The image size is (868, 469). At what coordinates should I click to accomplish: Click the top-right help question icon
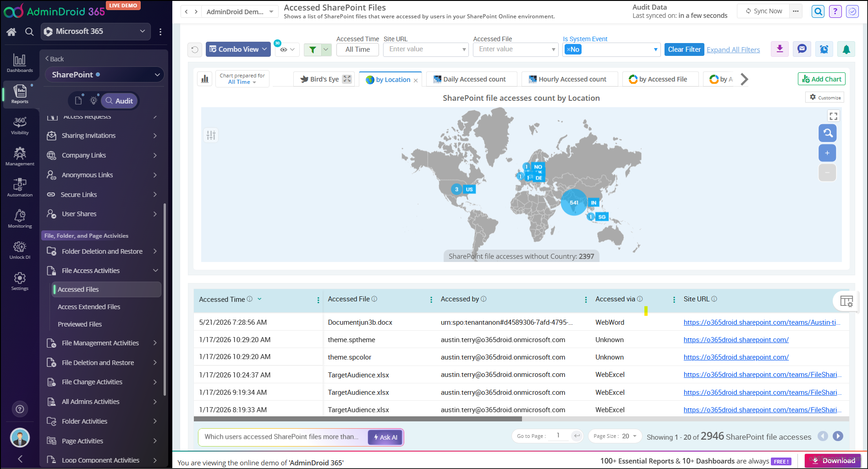(x=835, y=11)
